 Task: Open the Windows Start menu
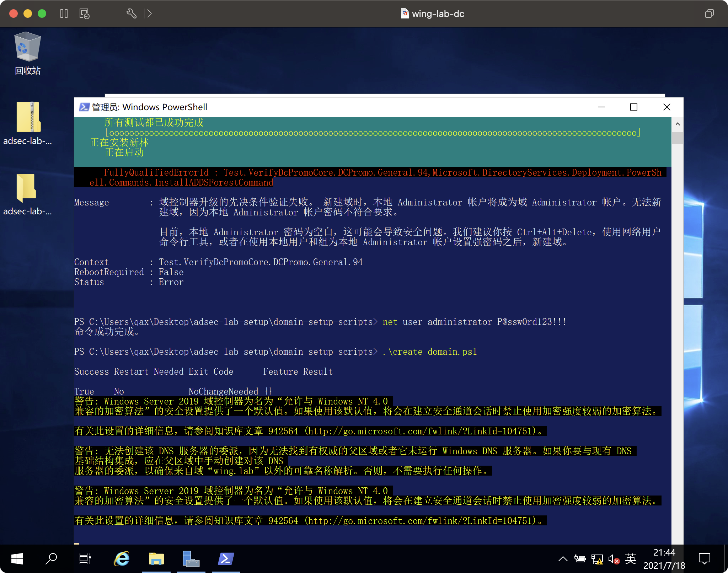pos(17,559)
